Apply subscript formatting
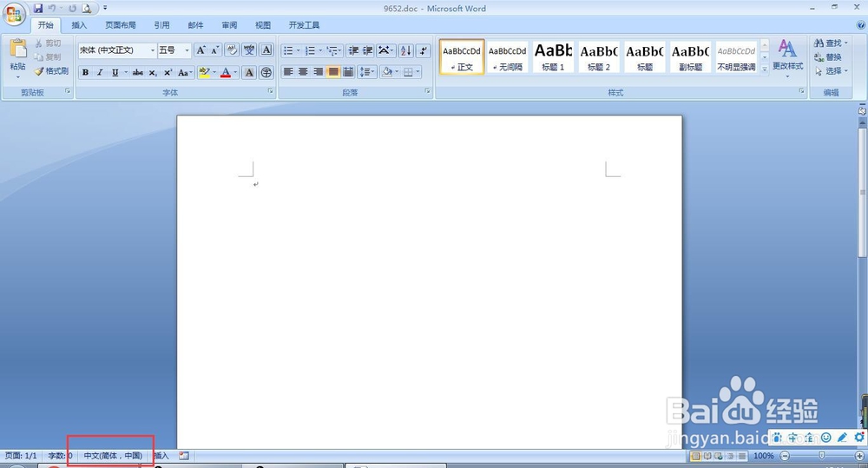Image resolution: width=868 pixels, height=468 pixels. point(153,73)
